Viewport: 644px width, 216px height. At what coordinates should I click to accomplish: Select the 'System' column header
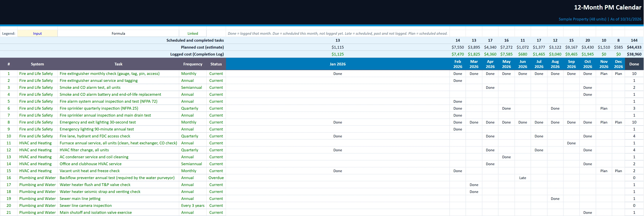pos(37,64)
